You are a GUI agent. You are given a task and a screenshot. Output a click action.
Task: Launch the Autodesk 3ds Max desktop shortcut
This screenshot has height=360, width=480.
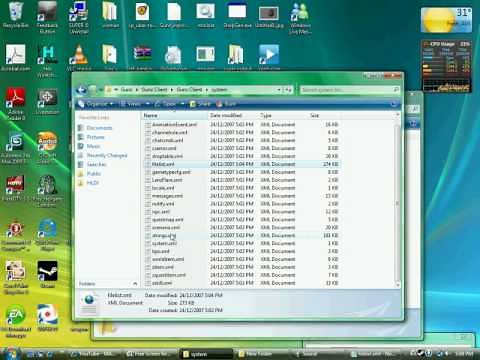(x=15, y=148)
